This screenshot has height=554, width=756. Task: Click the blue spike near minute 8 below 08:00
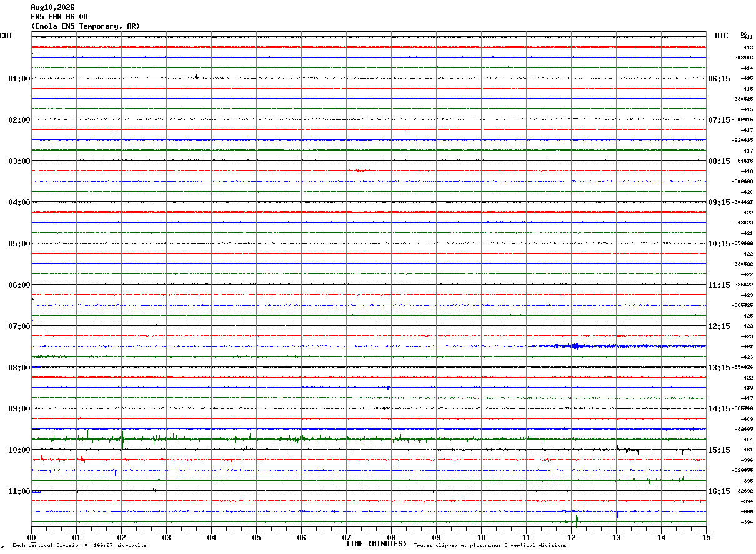pos(388,388)
